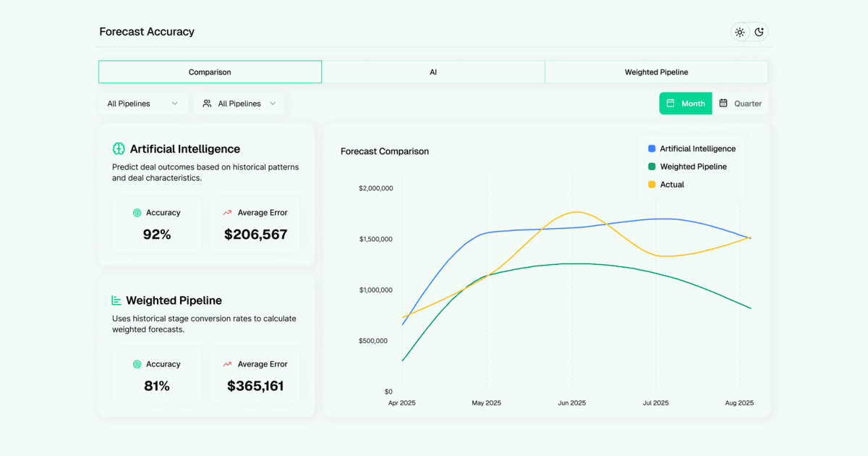The width and height of the screenshot is (868, 456).
Task: Click the blue Artificial Intelligence legend swatch
Action: (x=650, y=148)
